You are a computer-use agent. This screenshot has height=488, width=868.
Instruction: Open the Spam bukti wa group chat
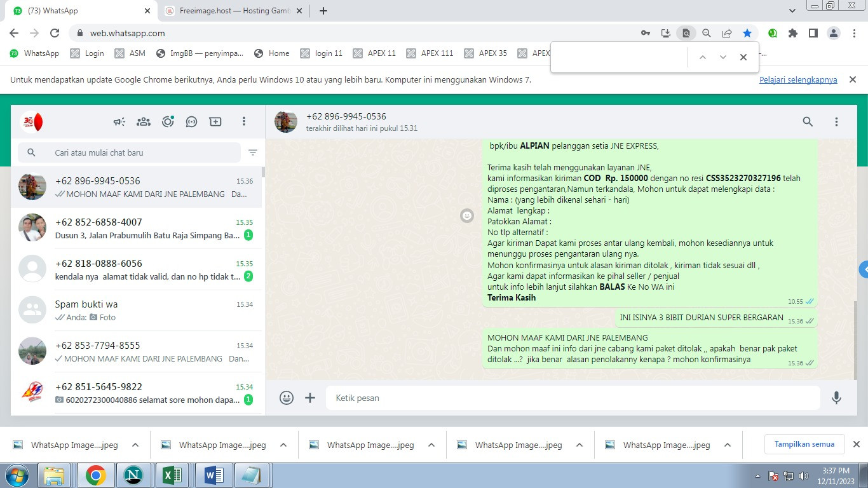pyautogui.click(x=137, y=310)
